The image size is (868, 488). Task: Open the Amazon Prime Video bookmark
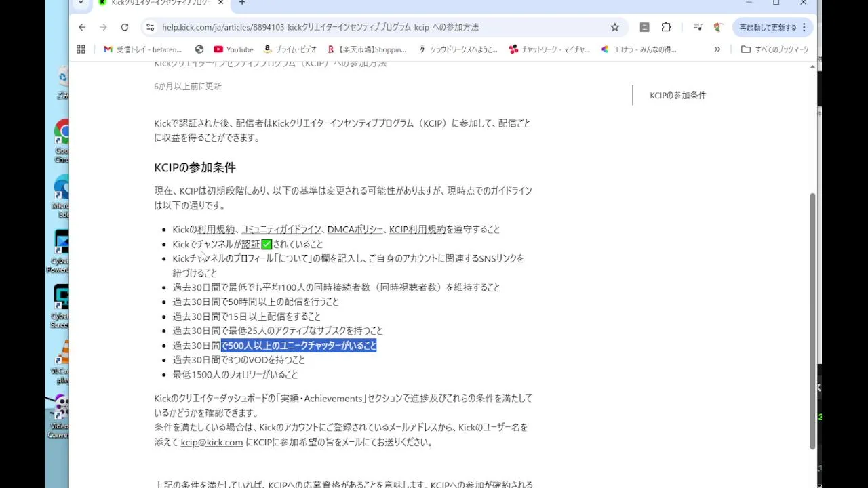point(290,49)
